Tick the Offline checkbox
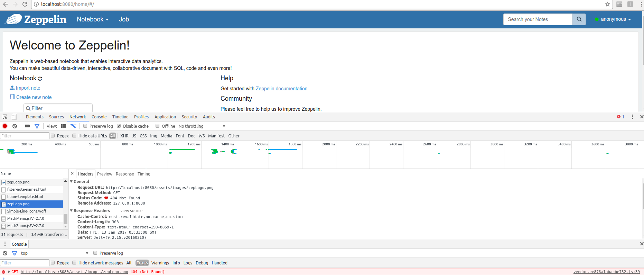 [158, 126]
